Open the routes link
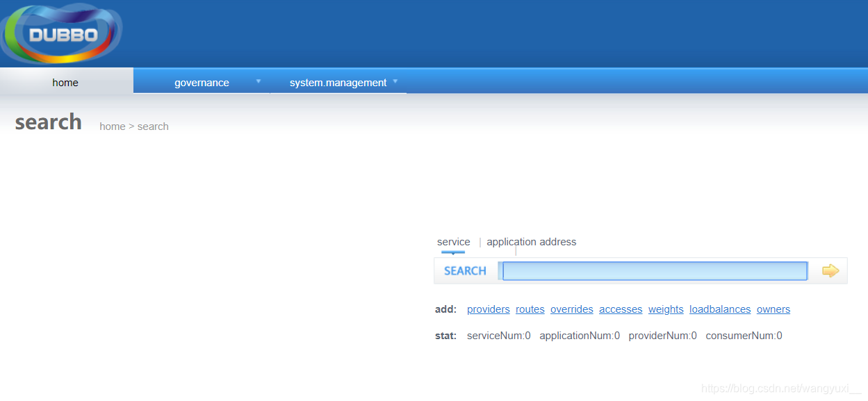The height and width of the screenshot is (401, 868). (x=530, y=309)
